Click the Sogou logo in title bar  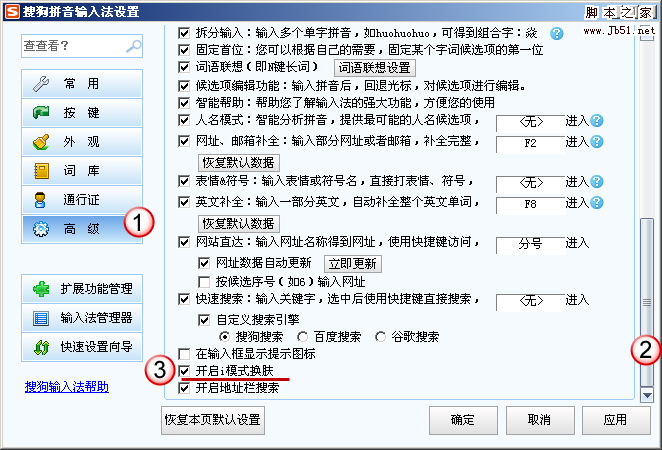pyautogui.click(x=11, y=11)
